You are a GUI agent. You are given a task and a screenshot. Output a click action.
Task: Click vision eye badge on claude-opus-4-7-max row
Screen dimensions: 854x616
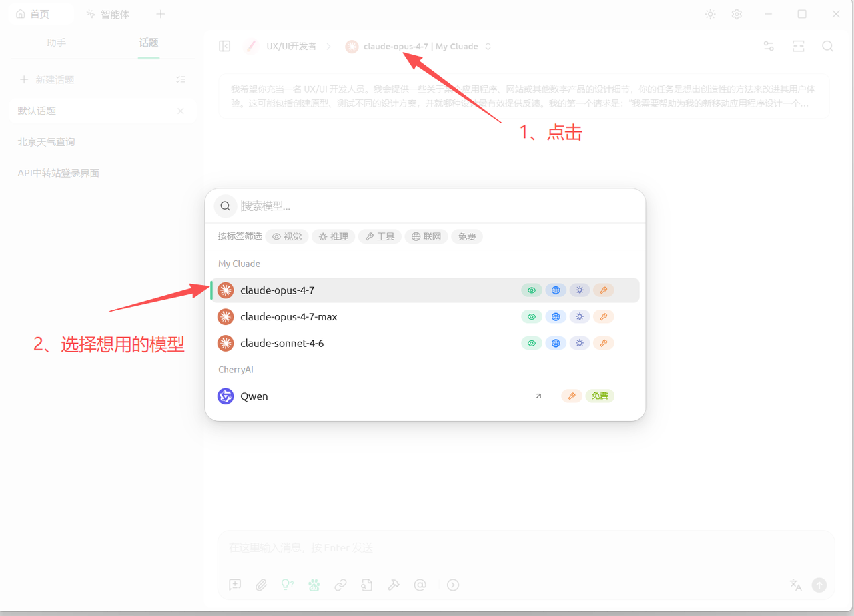tap(532, 316)
